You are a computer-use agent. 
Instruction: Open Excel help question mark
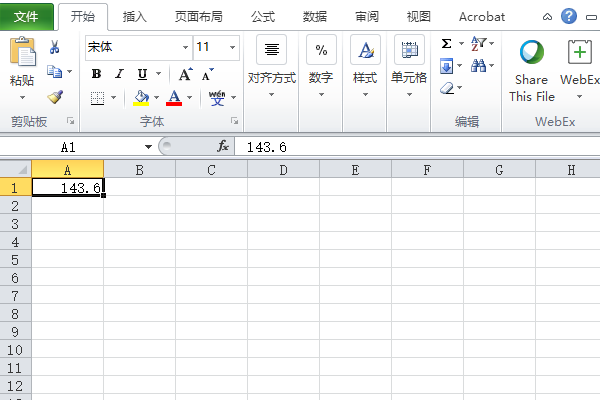(x=569, y=16)
